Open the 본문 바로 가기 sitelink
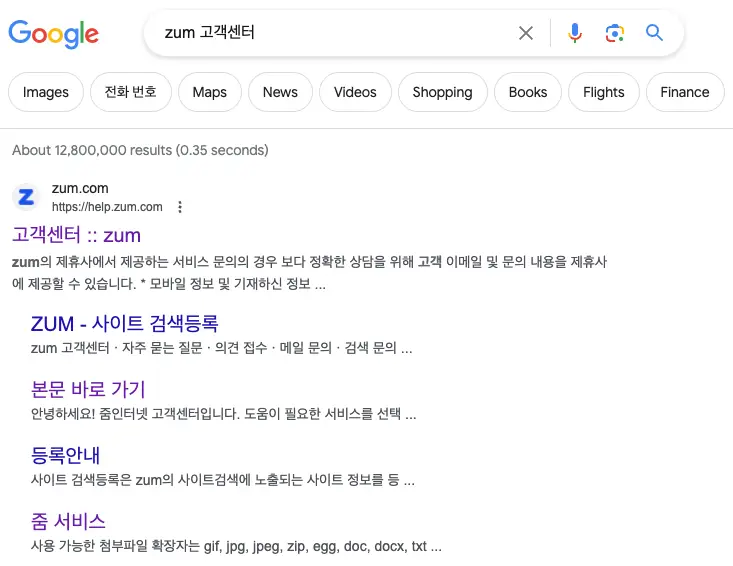Viewport: 733px width, 566px height. pyautogui.click(x=88, y=389)
